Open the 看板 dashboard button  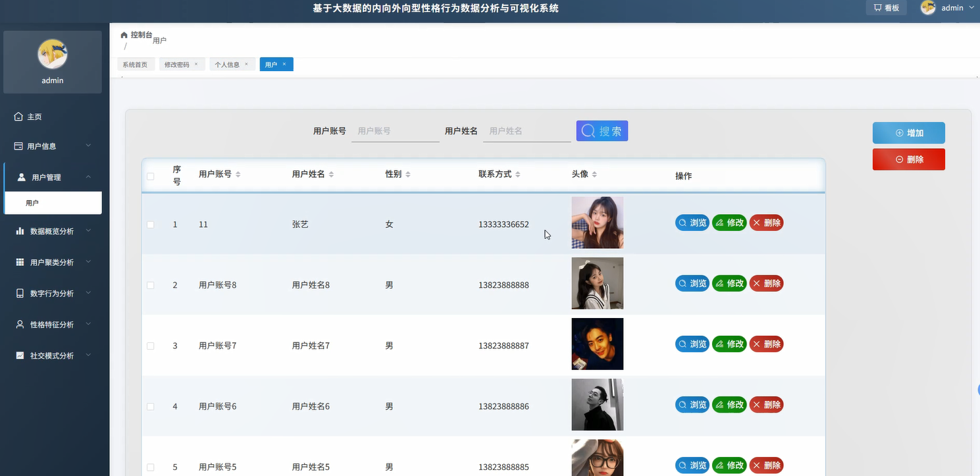(x=886, y=8)
